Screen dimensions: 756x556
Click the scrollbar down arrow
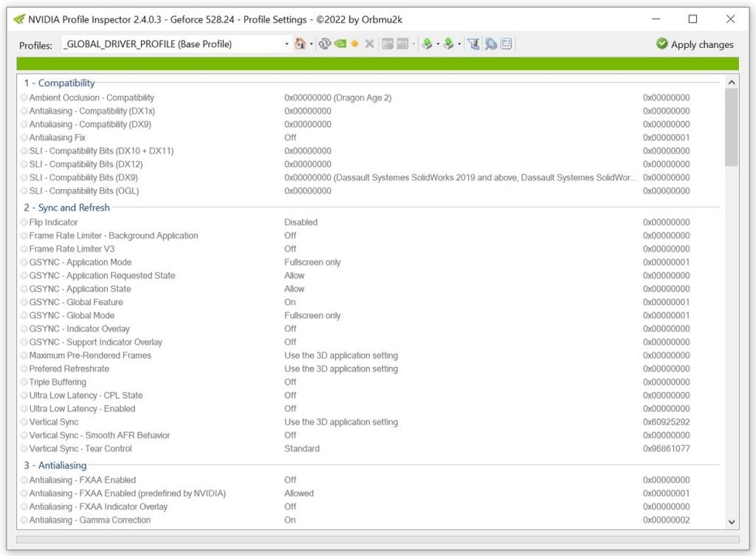[x=732, y=522]
